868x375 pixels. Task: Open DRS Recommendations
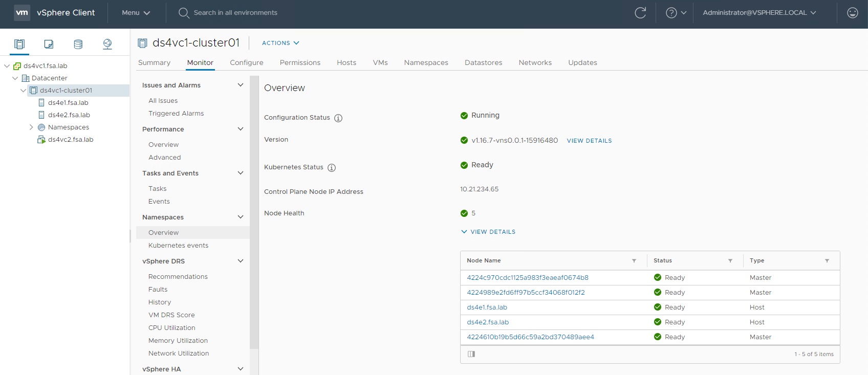click(x=178, y=277)
